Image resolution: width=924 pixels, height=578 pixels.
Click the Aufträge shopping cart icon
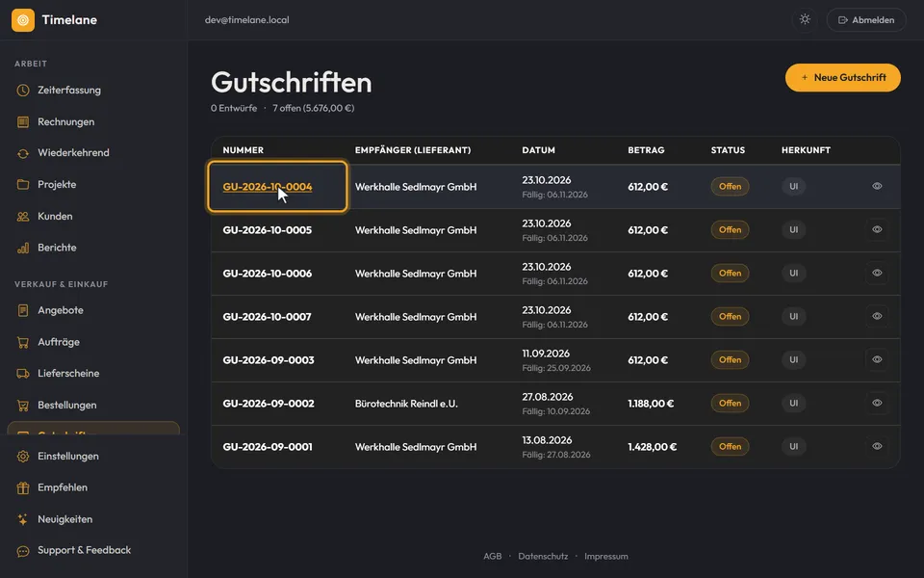(23, 342)
